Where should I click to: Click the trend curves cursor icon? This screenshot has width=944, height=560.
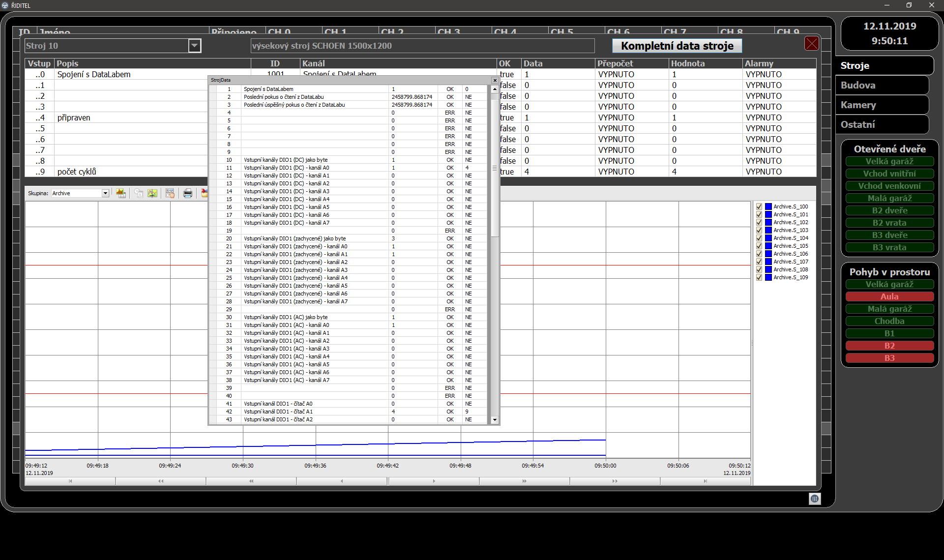(x=152, y=193)
